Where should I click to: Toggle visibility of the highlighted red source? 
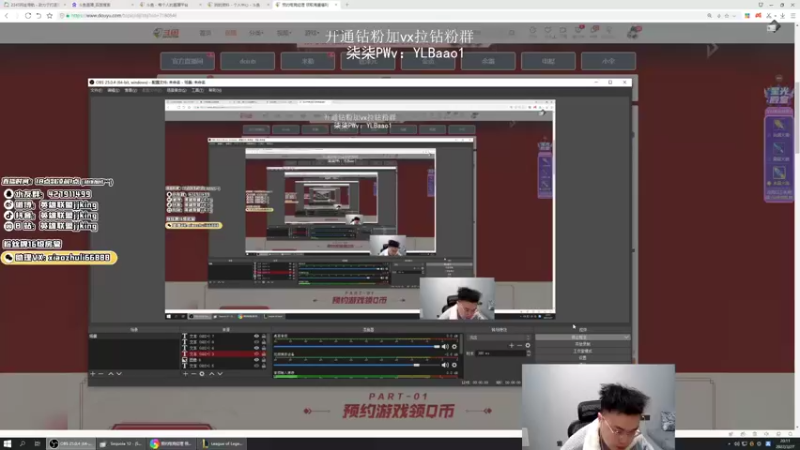click(257, 354)
